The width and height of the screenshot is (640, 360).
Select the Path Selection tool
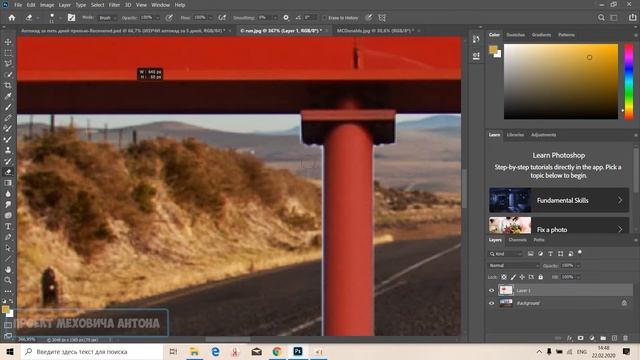coord(8,248)
